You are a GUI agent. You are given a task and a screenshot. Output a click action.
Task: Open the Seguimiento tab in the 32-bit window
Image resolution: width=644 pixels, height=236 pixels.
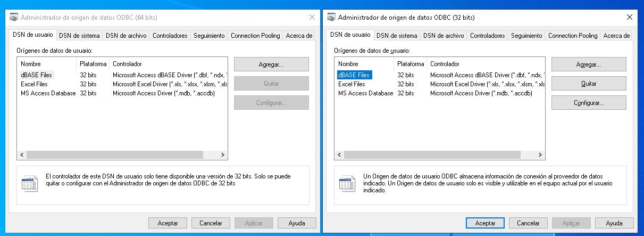pos(526,36)
